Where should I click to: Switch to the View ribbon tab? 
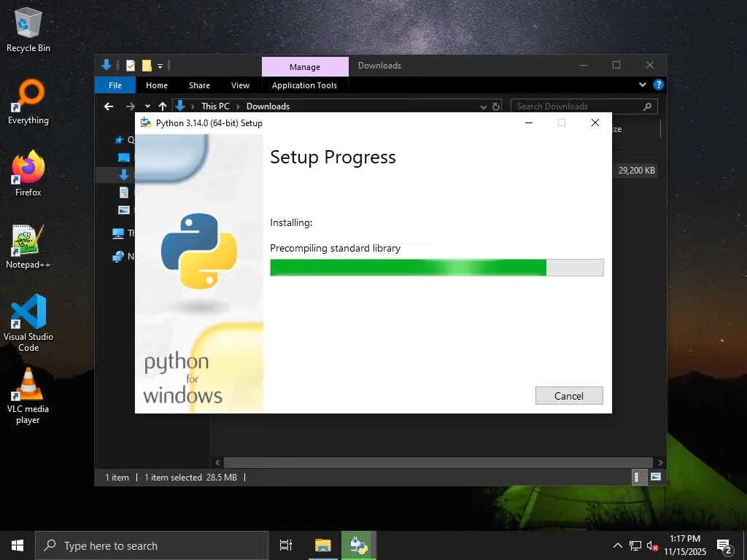pos(240,85)
